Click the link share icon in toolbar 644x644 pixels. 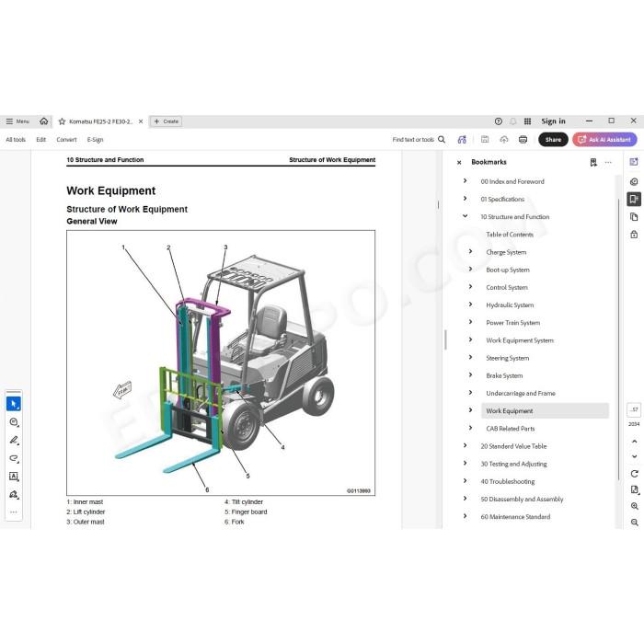tap(462, 140)
